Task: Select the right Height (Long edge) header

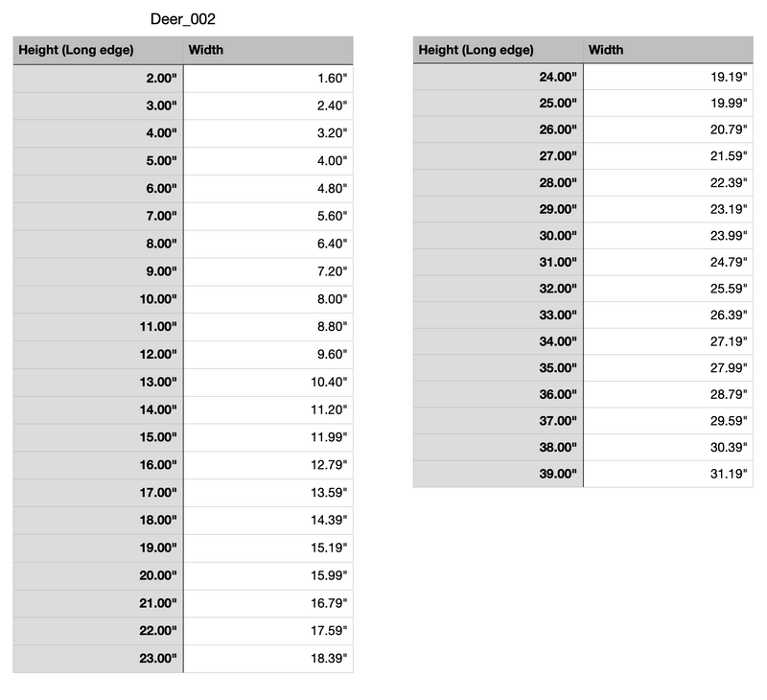Action: [x=498, y=50]
